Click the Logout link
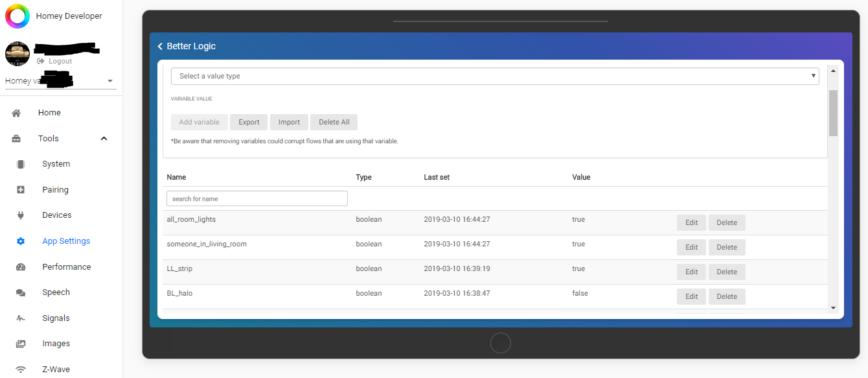Image resolution: width=868 pixels, height=378 pixels. 54,61
